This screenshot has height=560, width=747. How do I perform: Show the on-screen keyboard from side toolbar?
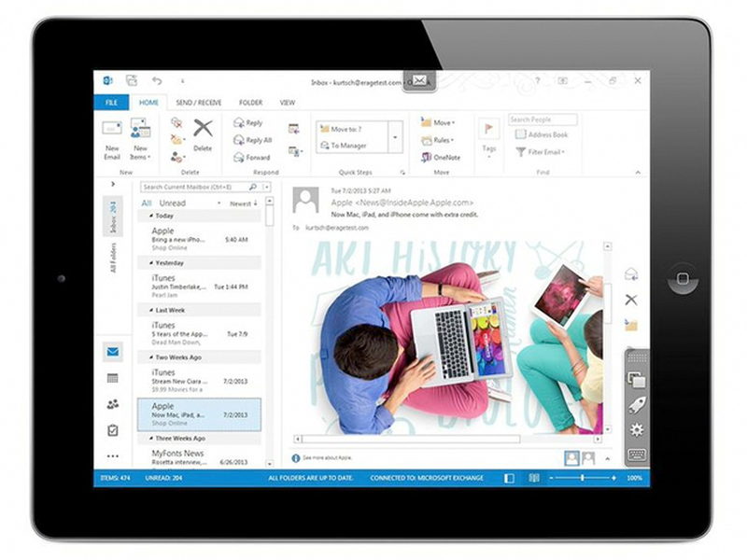coord(637,455)
